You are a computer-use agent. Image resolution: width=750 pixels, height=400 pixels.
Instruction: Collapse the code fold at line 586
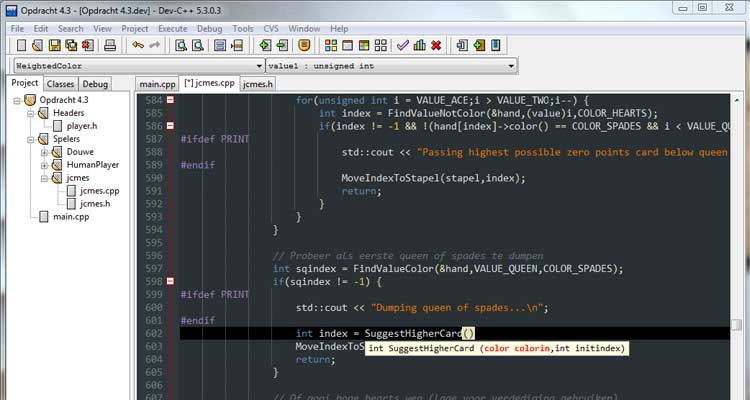tap(170, 126)
